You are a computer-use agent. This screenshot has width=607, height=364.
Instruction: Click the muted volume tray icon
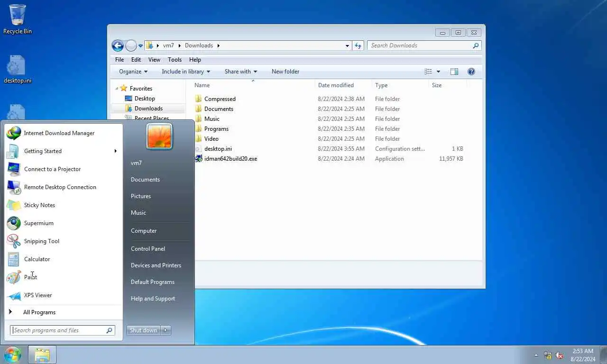pos(560,355)
